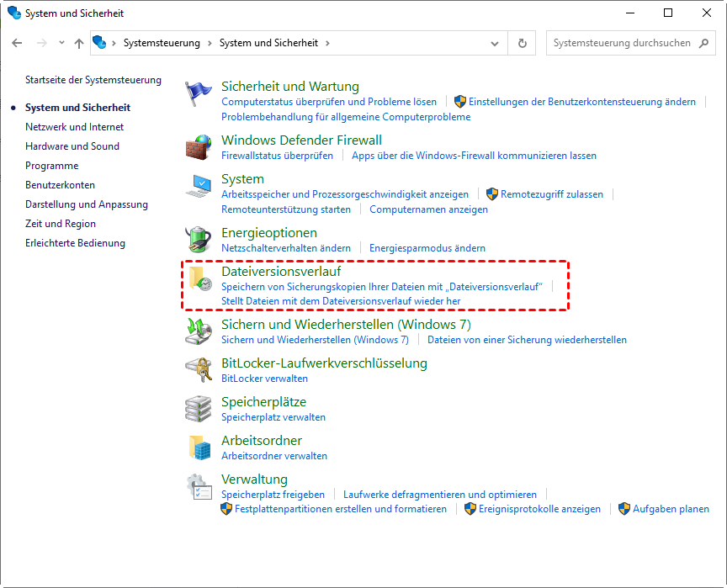Open Einstellungen der Benutzerkontensteuerung ändern
The height and width of the screenshot is (588, 727).
(582, 102)
